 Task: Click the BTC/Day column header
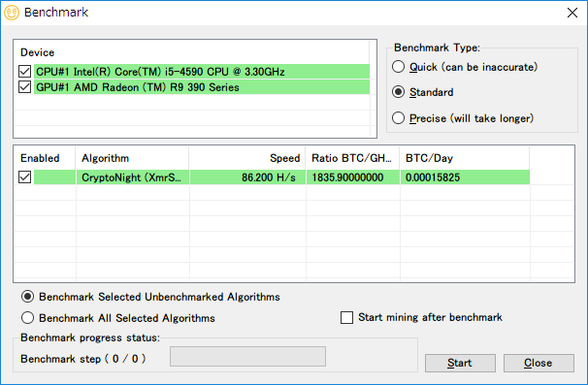[x=465, y=158]
